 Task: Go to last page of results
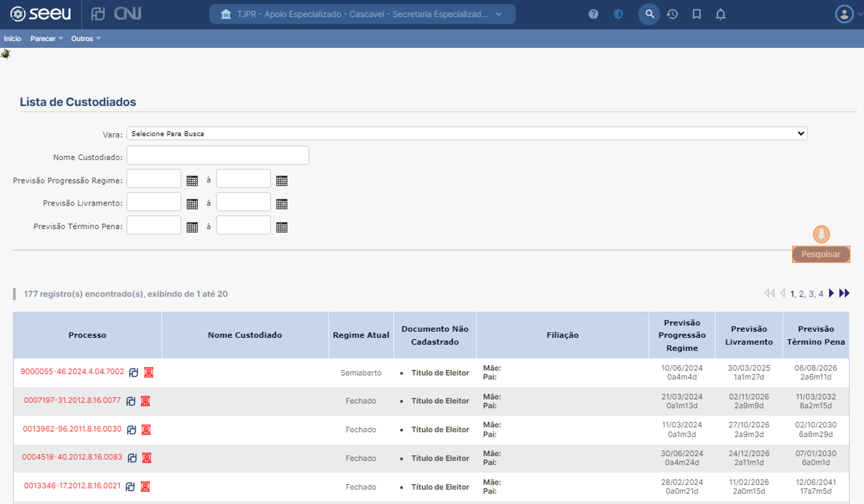[x=844, y=293]
